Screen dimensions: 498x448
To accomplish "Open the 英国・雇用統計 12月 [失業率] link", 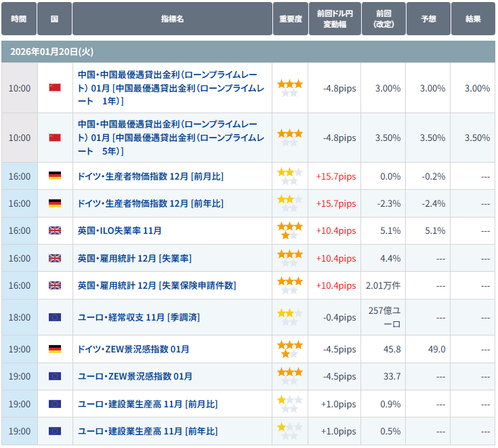I will coord(134,258).
